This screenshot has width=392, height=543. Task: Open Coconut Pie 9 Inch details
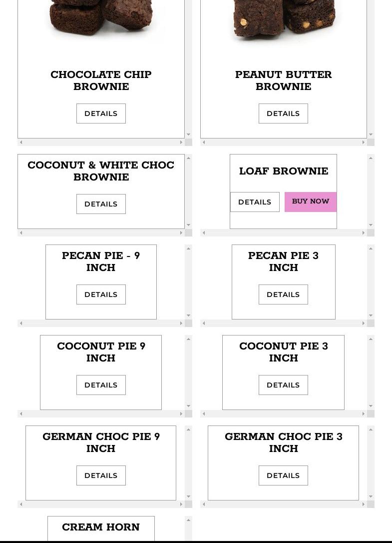coord(101,385)
